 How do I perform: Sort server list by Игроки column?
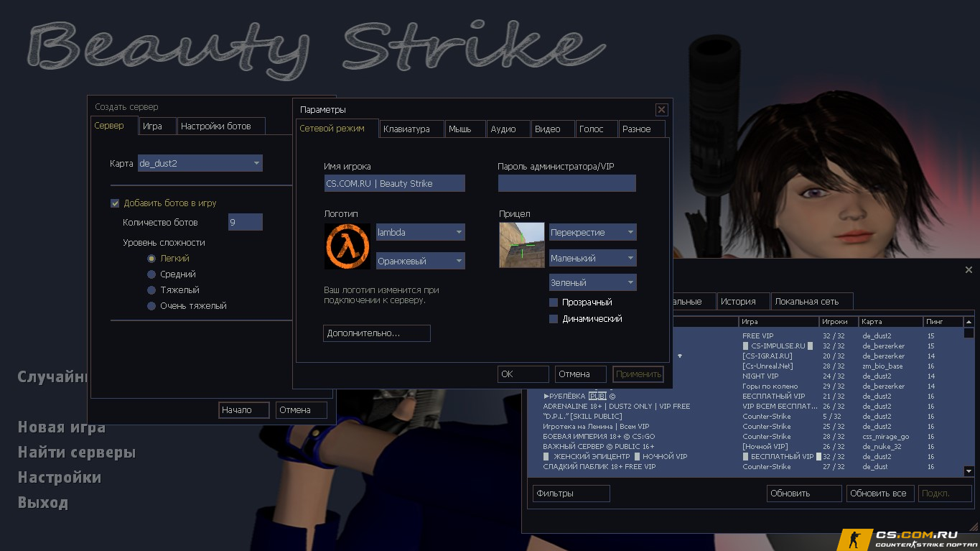[839, 322]
